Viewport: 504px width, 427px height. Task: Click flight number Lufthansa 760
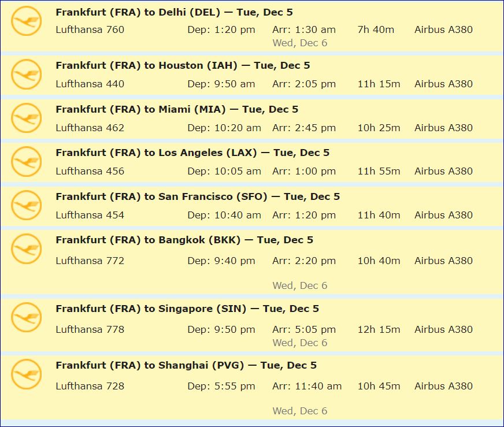pos(90,29)
